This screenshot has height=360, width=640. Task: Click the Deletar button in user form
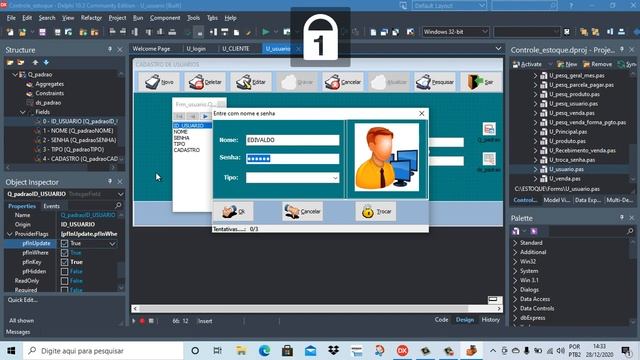coord(205,82)
